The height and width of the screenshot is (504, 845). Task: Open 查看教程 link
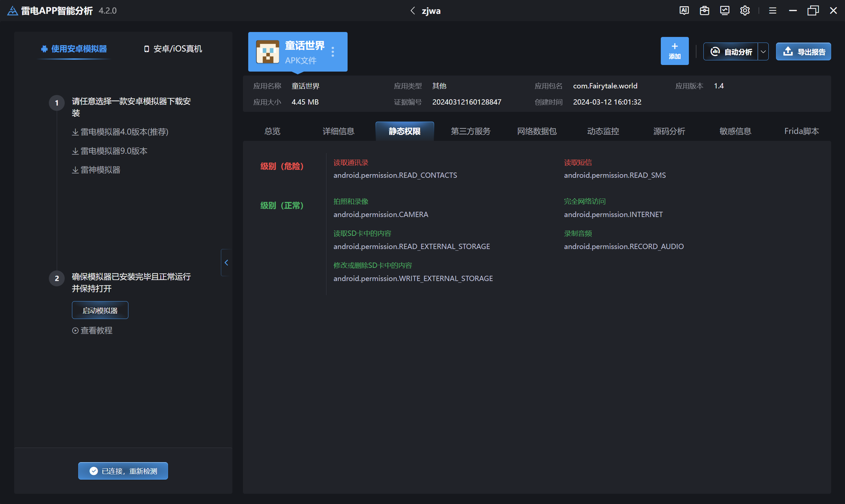point(92,331)
